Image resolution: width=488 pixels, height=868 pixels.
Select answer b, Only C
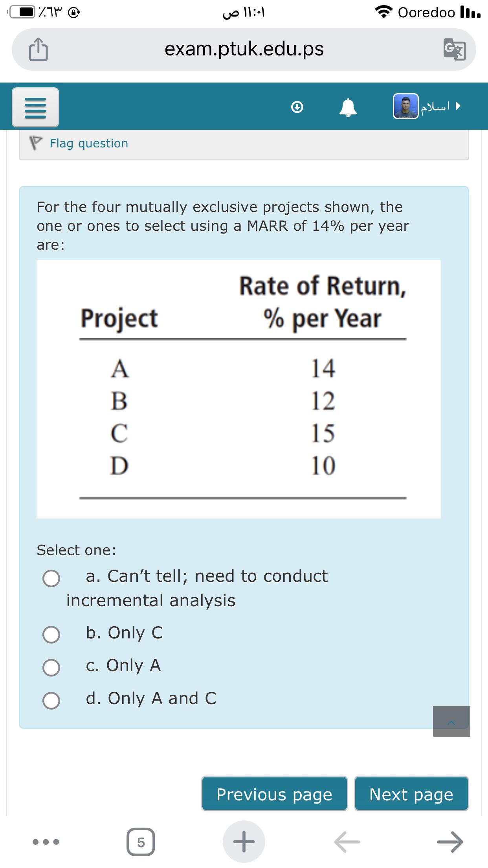point(51,634)
